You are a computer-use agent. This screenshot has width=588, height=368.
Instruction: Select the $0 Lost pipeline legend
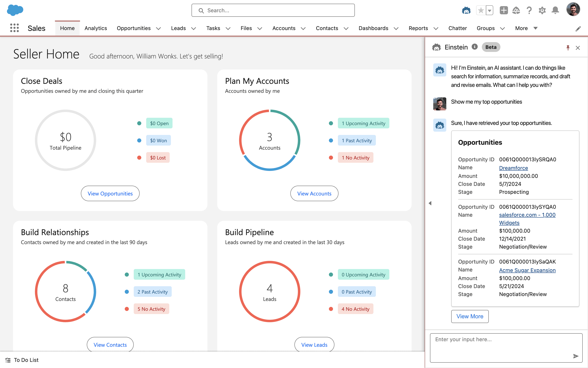click(158, 158)
